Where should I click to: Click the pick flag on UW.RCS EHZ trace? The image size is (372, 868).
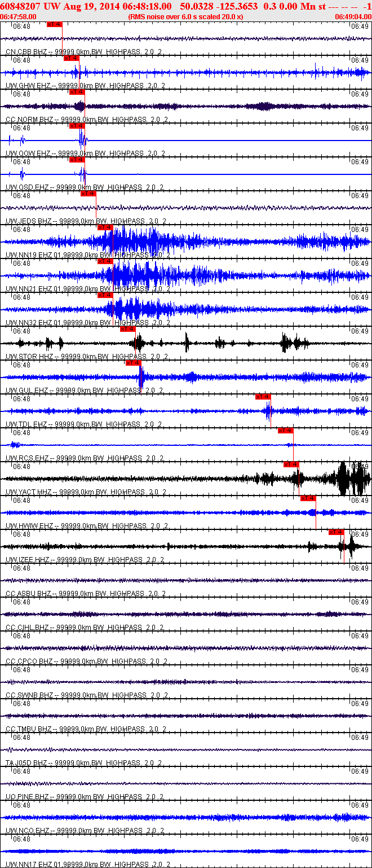pyautogui.click(x=286, y=431)
